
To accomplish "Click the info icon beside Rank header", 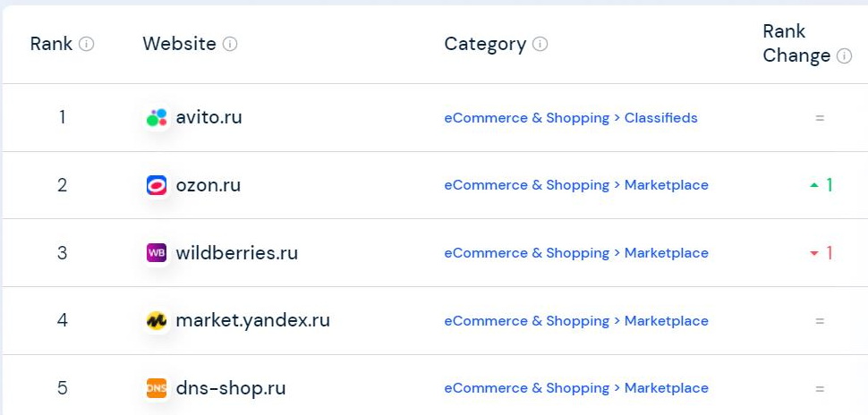I will click(87, 44).
